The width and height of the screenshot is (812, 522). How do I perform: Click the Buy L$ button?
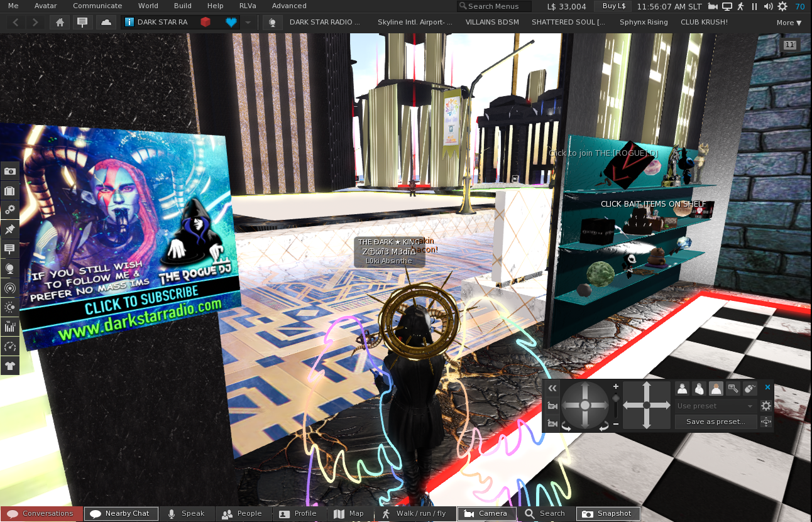613,6
